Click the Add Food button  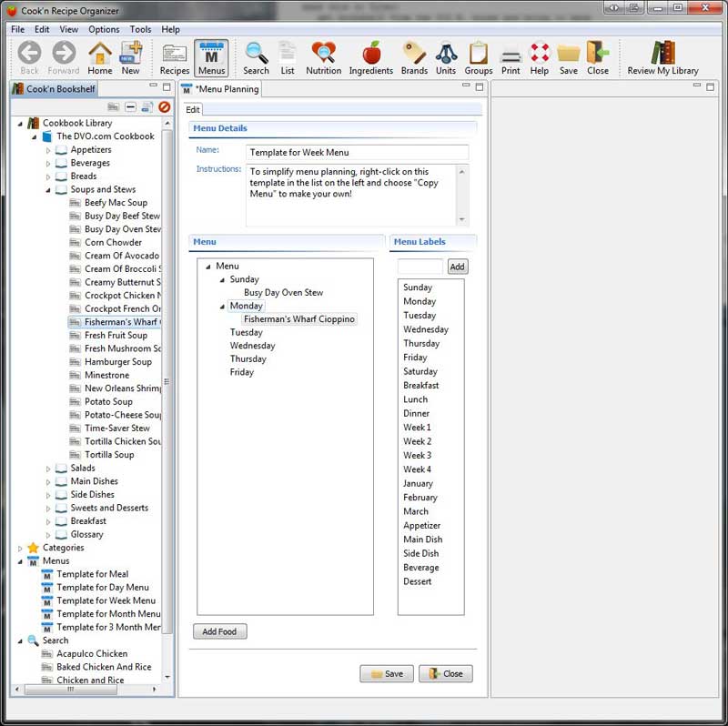(219, 631)
